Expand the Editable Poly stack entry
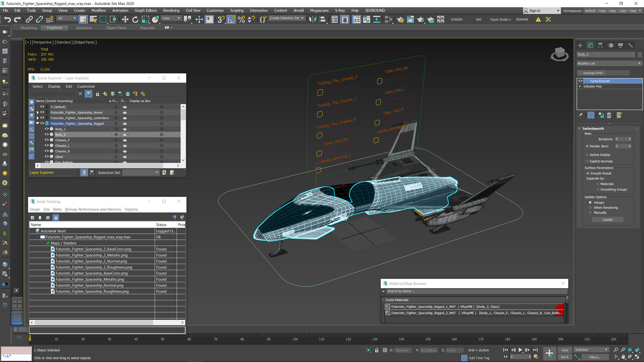This screenshot has width=644, height=362. click(580, 86)
